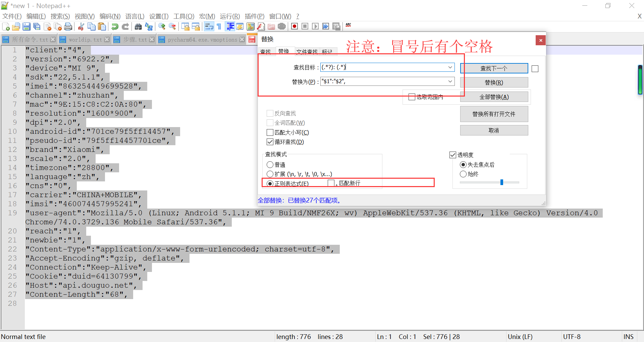644x342 pixels.
Task: Open the 步骤.txt file tab
Action: click(135, 40)
